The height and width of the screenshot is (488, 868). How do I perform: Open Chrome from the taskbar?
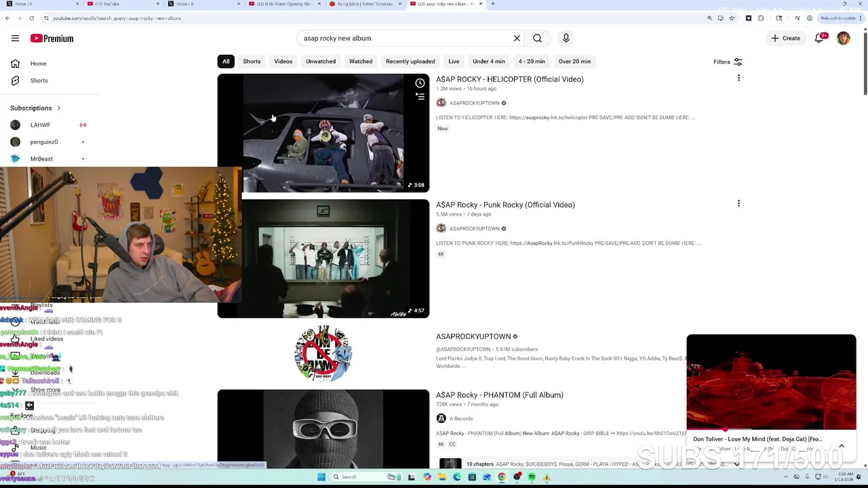pos(502,477)
